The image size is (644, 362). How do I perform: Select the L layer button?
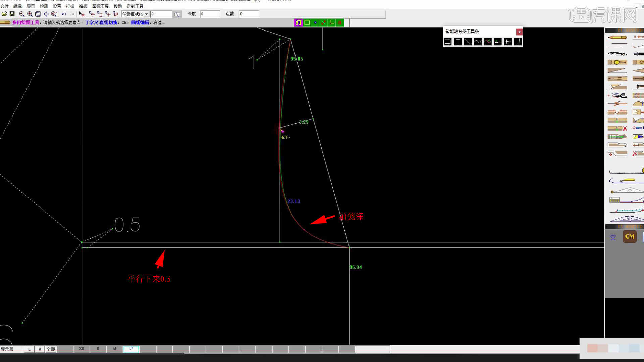pos(29,349)
